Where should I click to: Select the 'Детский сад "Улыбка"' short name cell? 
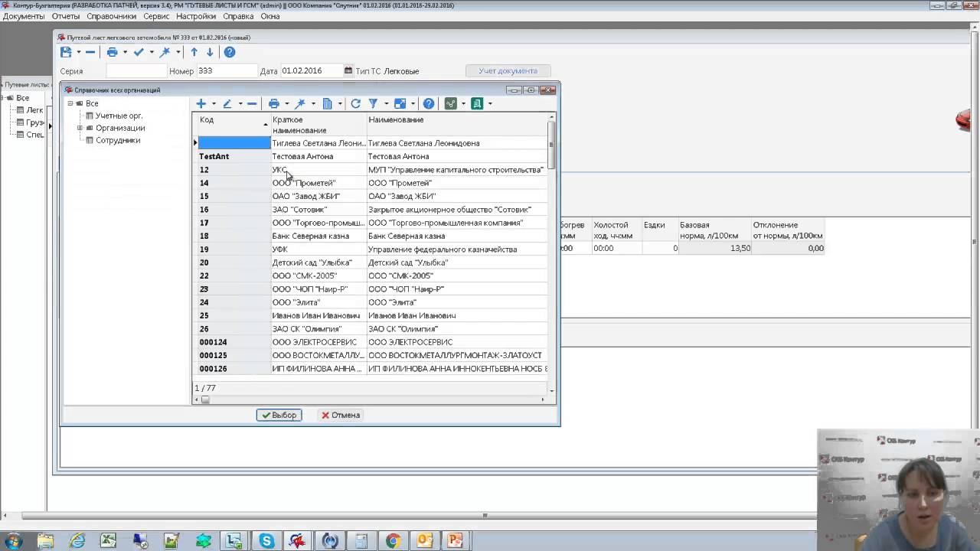click(318, 262)
